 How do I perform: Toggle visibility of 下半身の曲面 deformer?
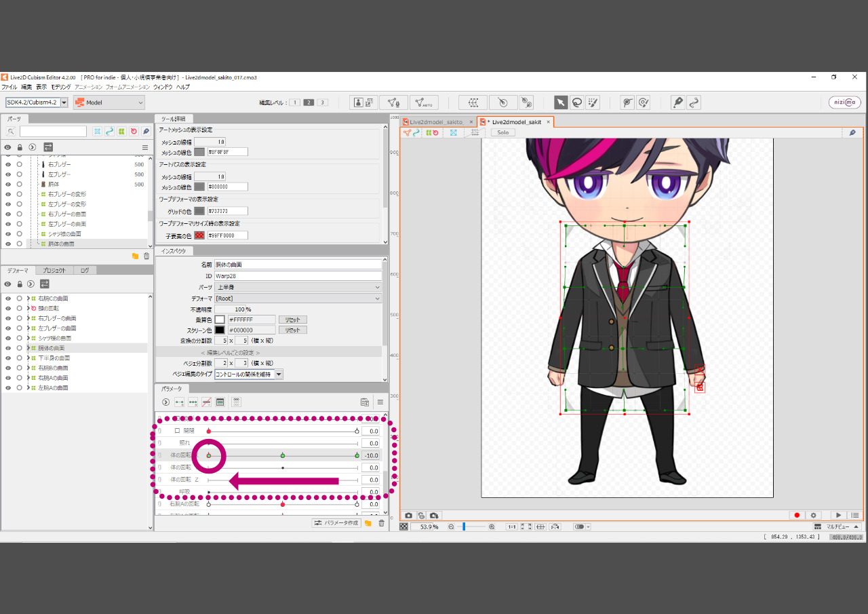pyautogui.click(x=8, y=358)
